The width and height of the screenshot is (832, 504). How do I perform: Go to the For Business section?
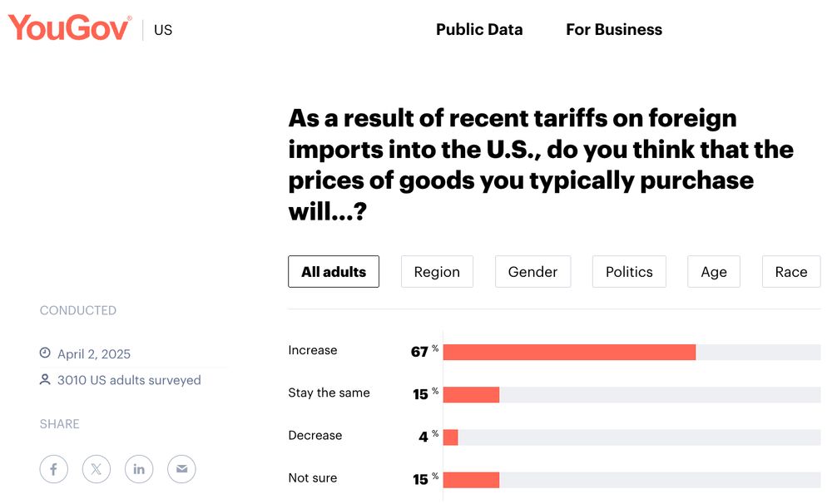click(x=614, y=30)
